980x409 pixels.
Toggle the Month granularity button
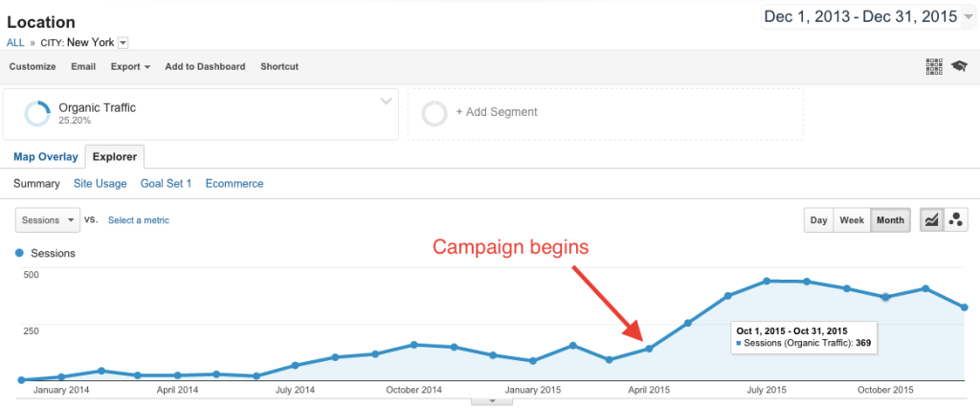point(890,220)
